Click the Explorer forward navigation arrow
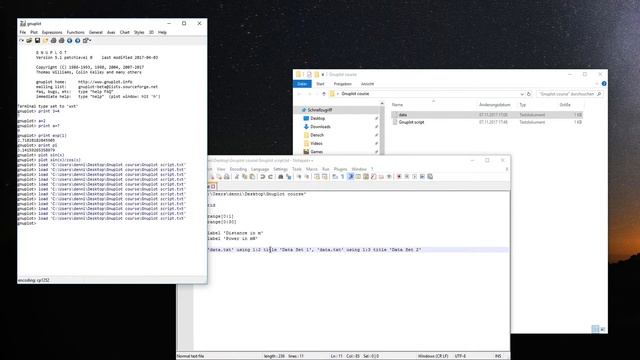The image size is (640, 360). [309, 94]
